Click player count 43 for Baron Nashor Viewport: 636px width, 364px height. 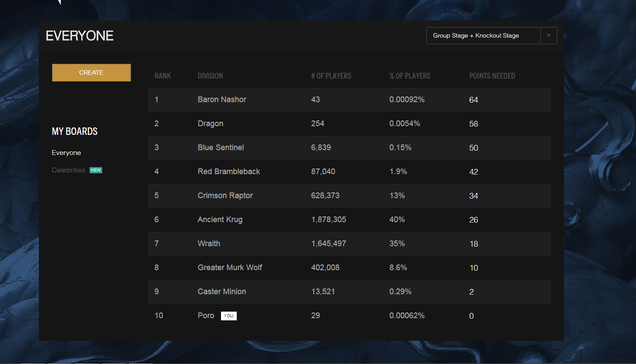click(315, 100)
